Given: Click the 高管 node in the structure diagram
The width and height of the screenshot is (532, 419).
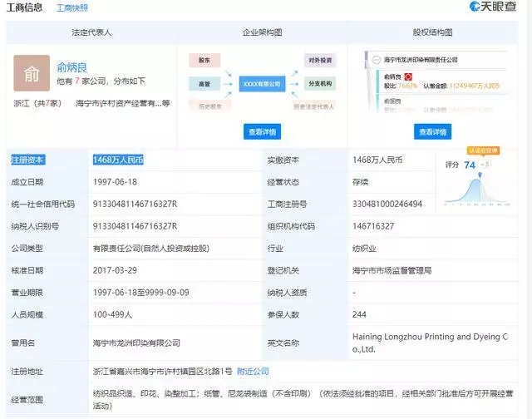Looking at the screenshot, I should tap(204, 84).
